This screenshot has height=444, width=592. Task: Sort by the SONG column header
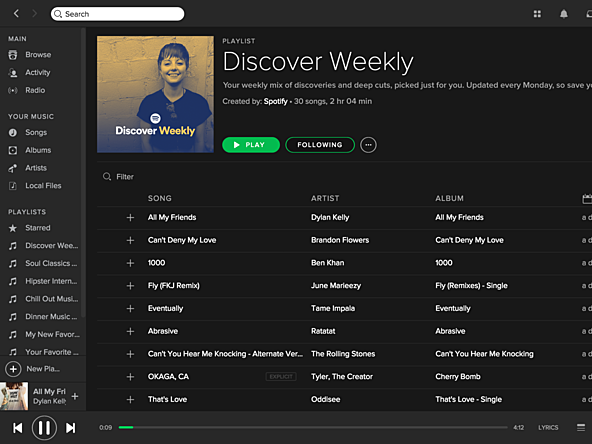pos(159,199)
